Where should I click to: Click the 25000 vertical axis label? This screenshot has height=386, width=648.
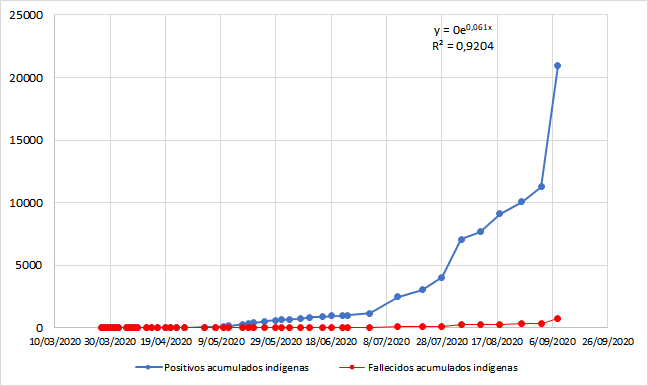click(26, 15)
